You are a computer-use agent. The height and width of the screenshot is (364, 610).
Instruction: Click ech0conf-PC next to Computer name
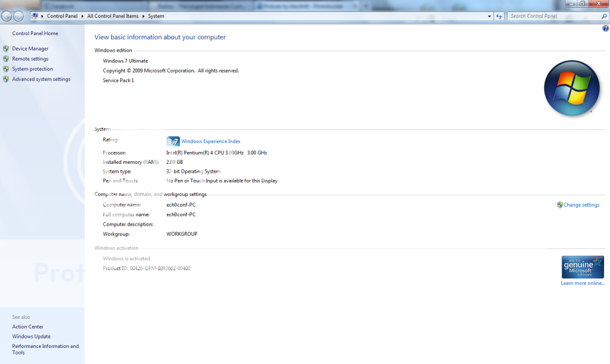(x=181, y=205)
